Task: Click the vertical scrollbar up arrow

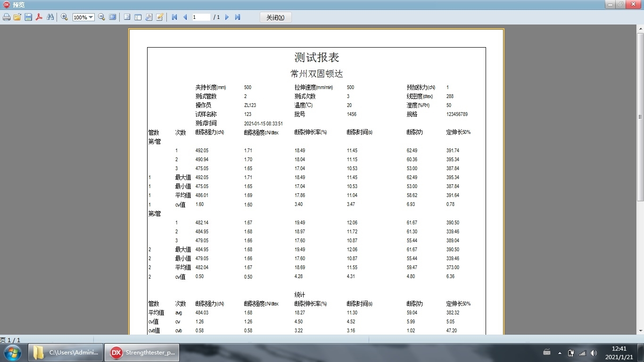Action: (640, 29)
